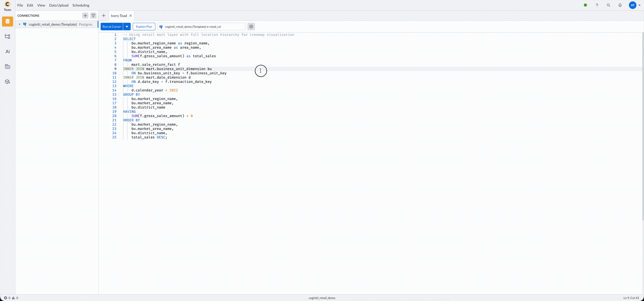Expand the coginiti_retail_demo connection tree
Image resolution: width=644 pixels, height=301 pixels.
tap(19, 24)
